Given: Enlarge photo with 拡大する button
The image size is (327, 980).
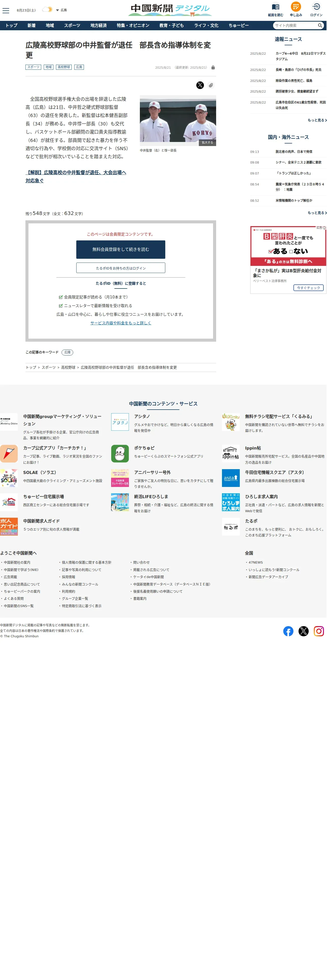Looking at the screenshot, I should coord(207,142).
